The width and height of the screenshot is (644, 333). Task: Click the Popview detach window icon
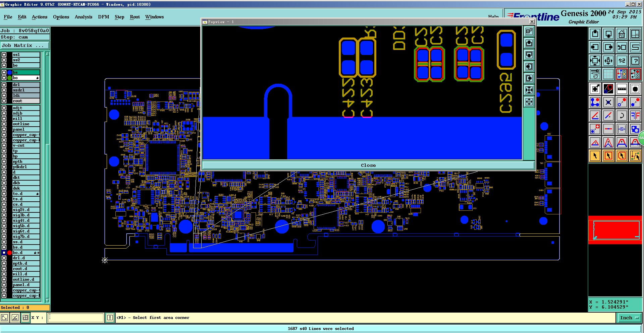[x=529, y=31]
